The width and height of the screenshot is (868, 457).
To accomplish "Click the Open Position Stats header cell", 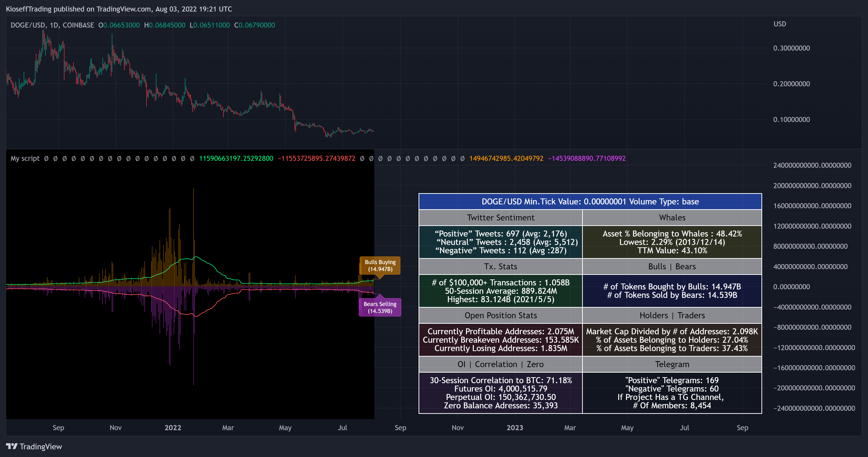I will pyautogui.click(x=500, y=315).
